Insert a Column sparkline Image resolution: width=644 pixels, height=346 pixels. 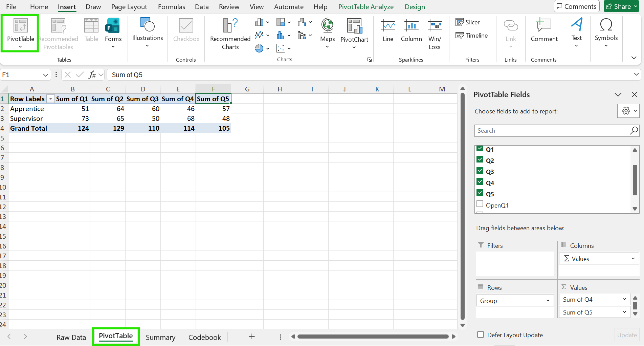click(411, 30)
